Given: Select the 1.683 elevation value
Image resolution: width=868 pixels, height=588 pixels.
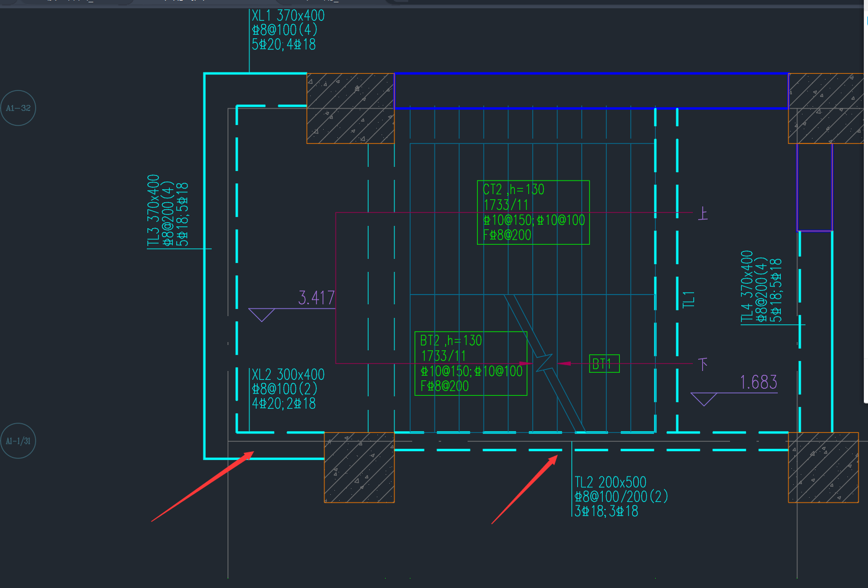Looking at the screenshot, I should coord(759,382).
